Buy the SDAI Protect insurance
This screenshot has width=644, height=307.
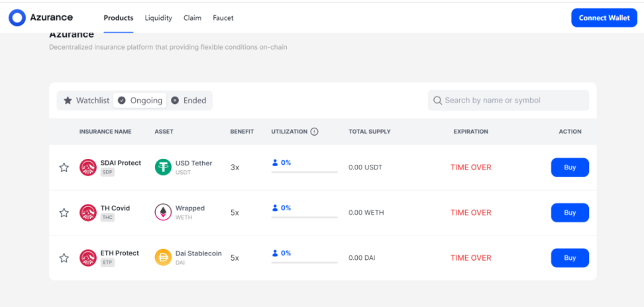[x=570, y=167]
